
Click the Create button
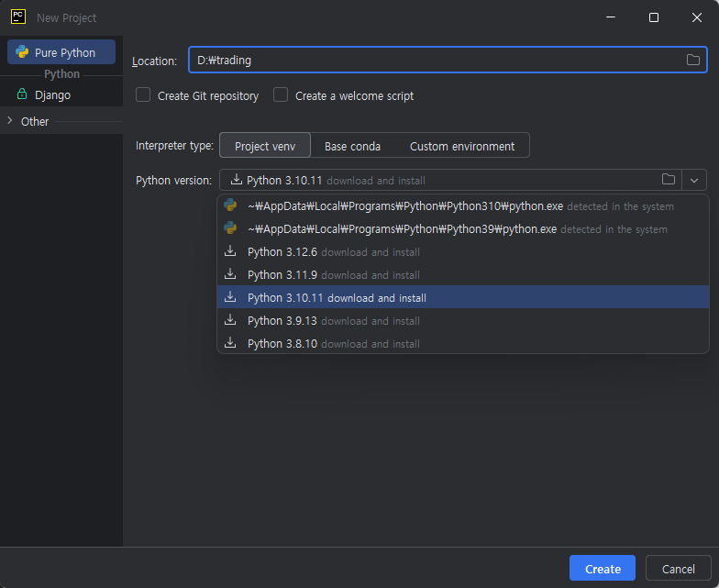pyautogui.click(x=603, y=569)
